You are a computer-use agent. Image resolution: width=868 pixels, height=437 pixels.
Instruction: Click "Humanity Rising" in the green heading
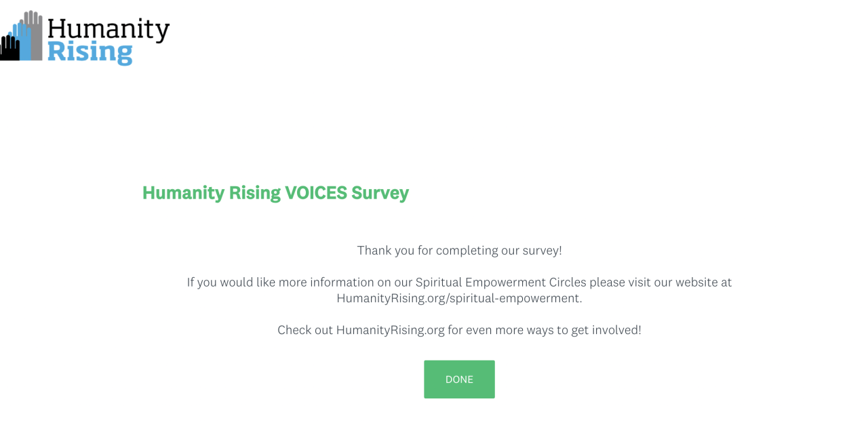tap(211, 193)
